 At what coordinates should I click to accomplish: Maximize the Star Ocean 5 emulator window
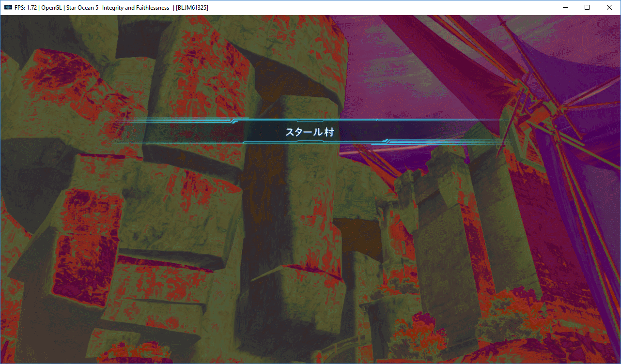(587, 8)
